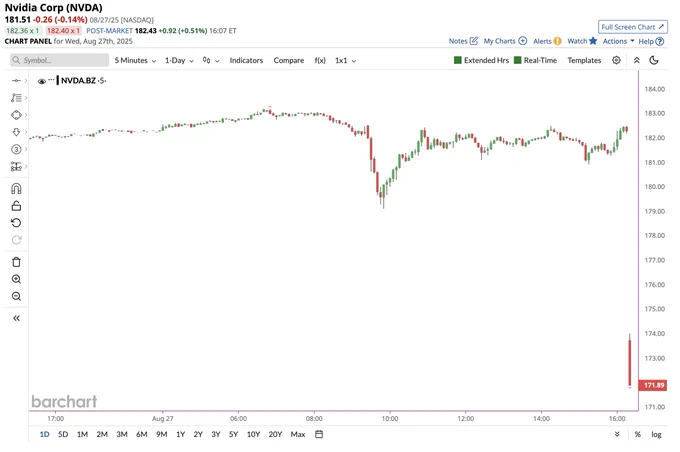Select the 20Y range tab

coord(275,434)
